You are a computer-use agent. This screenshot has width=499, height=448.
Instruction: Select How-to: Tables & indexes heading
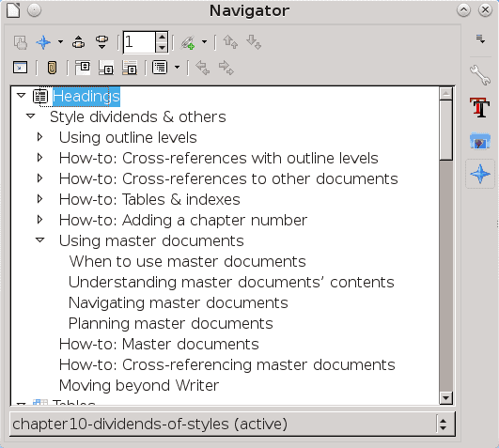coord(149,200)
